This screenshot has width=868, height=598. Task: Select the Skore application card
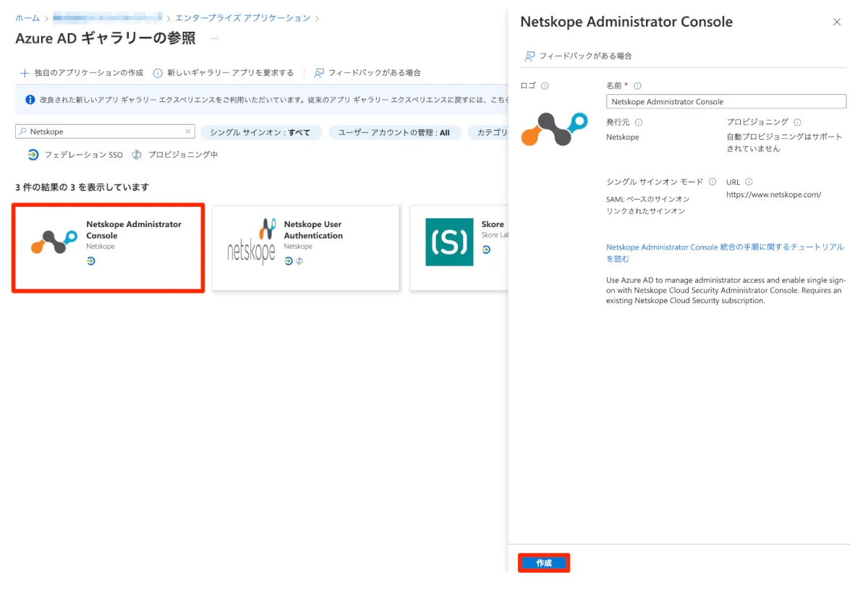pos(459,248)
